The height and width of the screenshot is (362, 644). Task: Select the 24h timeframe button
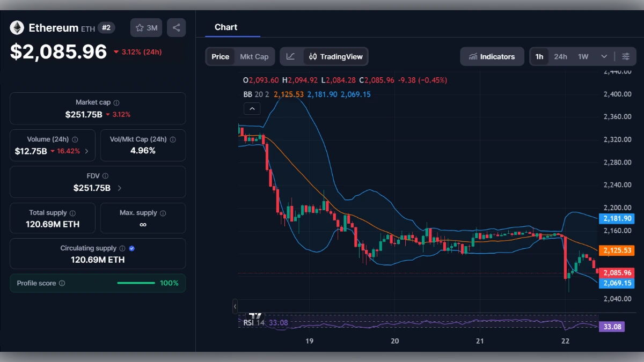pos(560,56)
